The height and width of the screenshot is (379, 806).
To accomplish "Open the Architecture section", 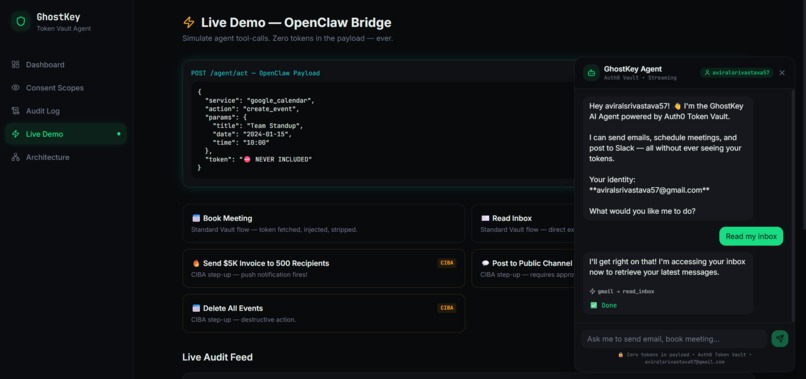I will point(66,157).
